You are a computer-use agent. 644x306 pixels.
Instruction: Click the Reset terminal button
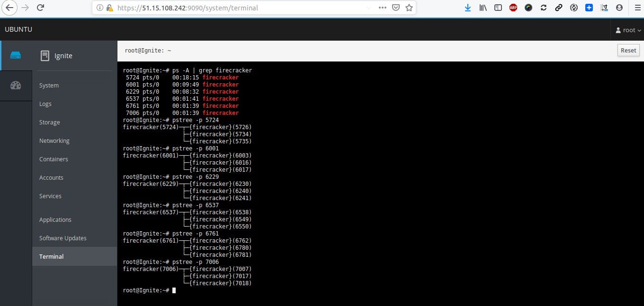628,51
